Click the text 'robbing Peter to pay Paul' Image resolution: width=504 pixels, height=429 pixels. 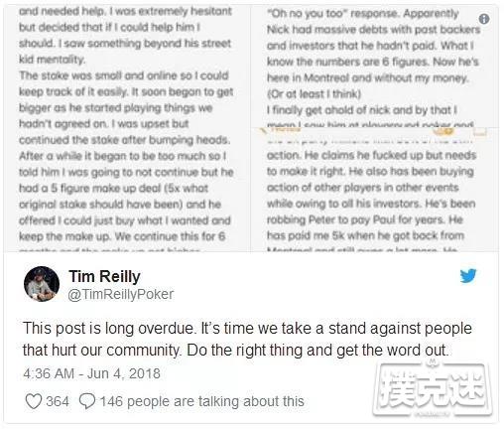click(x=345, y=219)
